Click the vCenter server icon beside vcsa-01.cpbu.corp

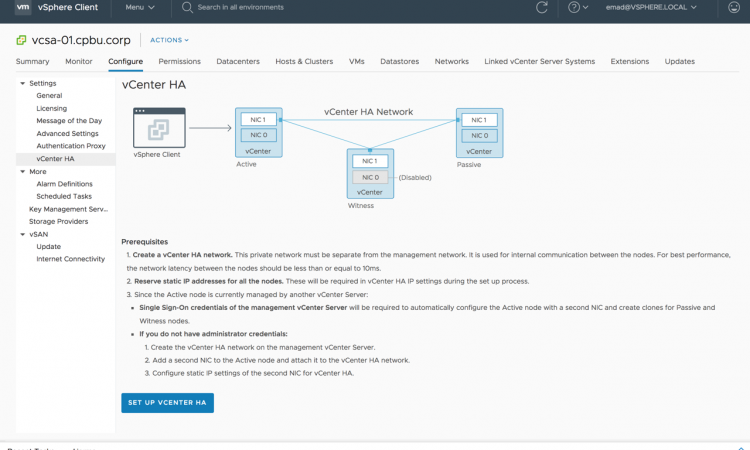point(21,40)
